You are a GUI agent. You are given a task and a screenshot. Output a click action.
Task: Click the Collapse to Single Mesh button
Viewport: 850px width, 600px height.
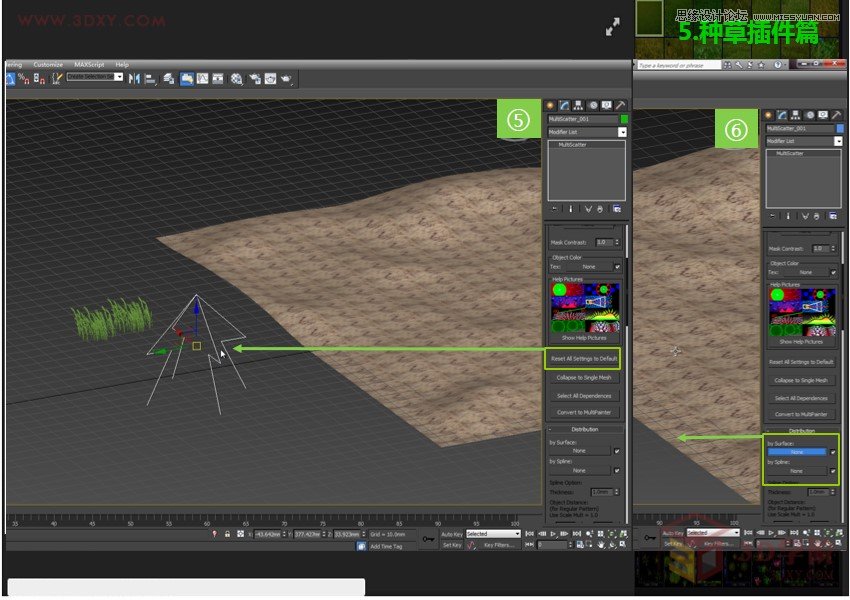click(584, 377)
